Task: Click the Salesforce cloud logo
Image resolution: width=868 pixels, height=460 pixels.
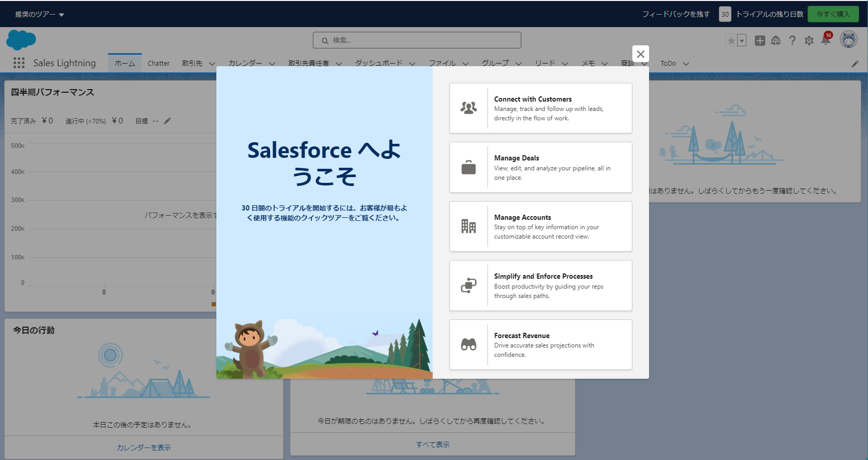Action: click(21, 40)
